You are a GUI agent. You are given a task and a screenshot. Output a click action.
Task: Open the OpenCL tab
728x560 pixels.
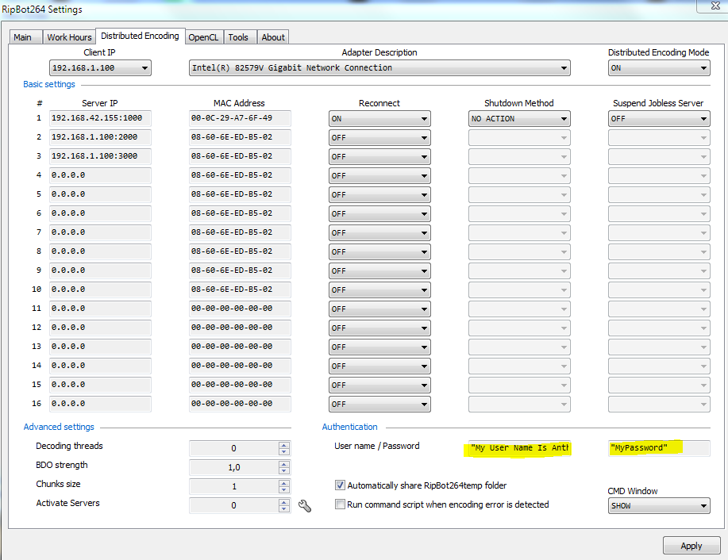coord(203,37)
